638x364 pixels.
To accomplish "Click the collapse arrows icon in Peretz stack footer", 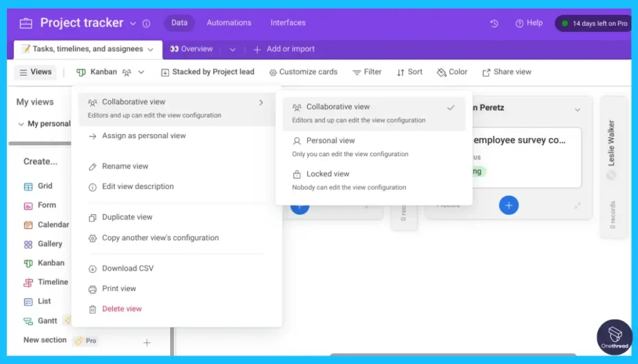I will (x=577, y=206).
